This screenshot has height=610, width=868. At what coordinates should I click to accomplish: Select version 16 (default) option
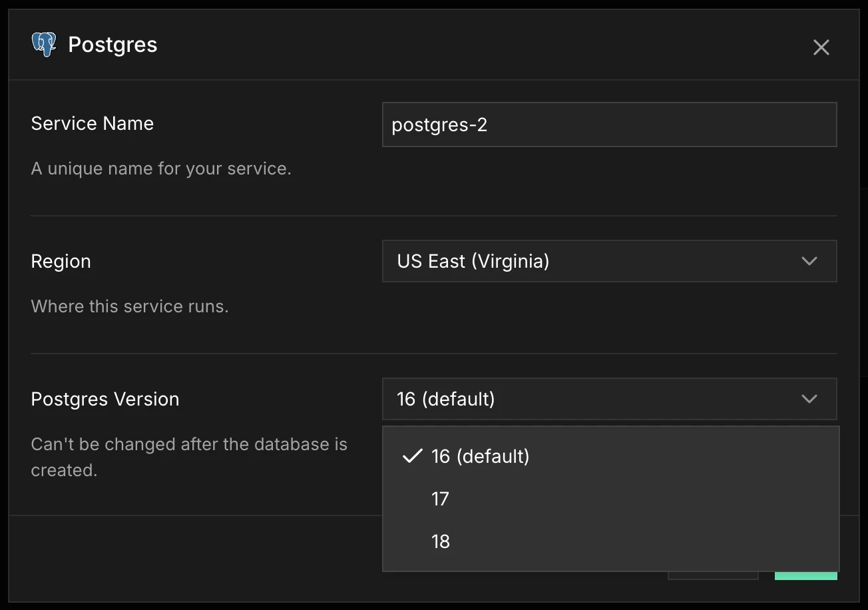[610, 456]
